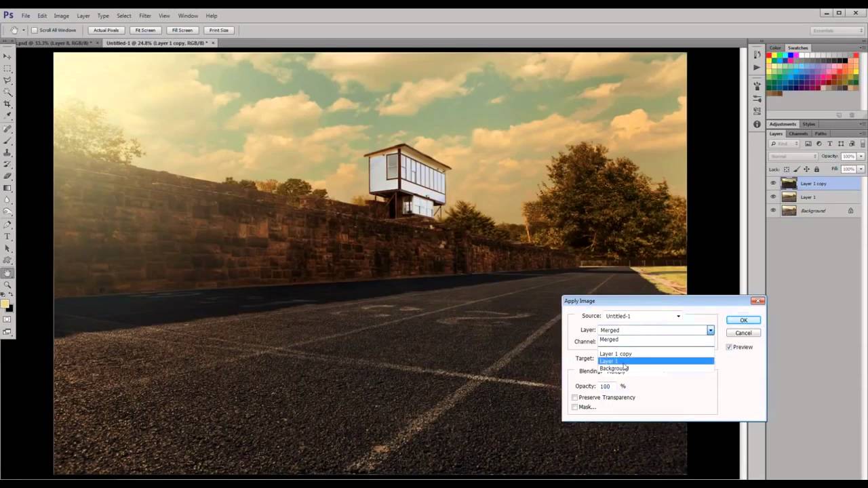Viewport: 868px width, 488px height.
Task: Select the Gradient tool
Action: pyautogui.click(x=7, y=188)
